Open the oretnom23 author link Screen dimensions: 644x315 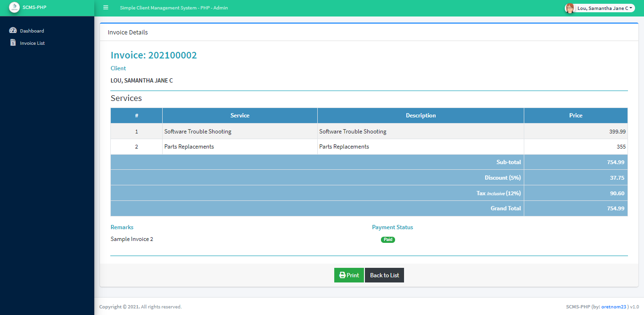(x=614, y=307)
